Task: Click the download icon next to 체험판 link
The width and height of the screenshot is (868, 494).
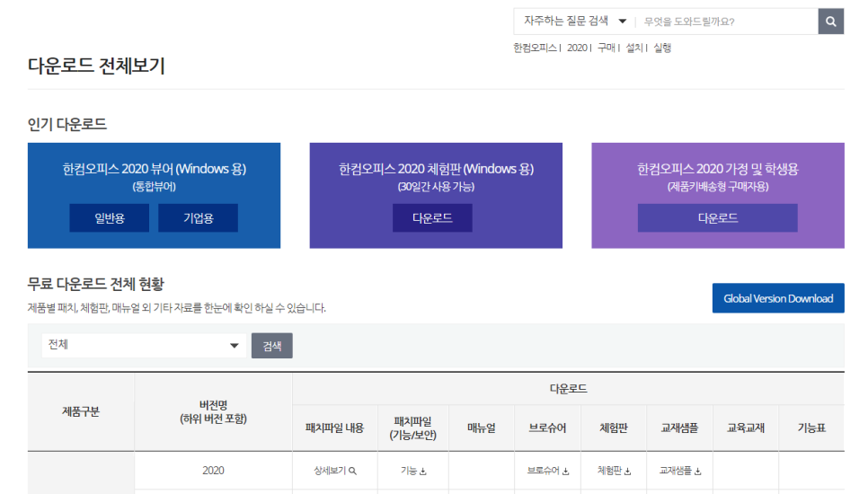Action: [x=627, y=472]
